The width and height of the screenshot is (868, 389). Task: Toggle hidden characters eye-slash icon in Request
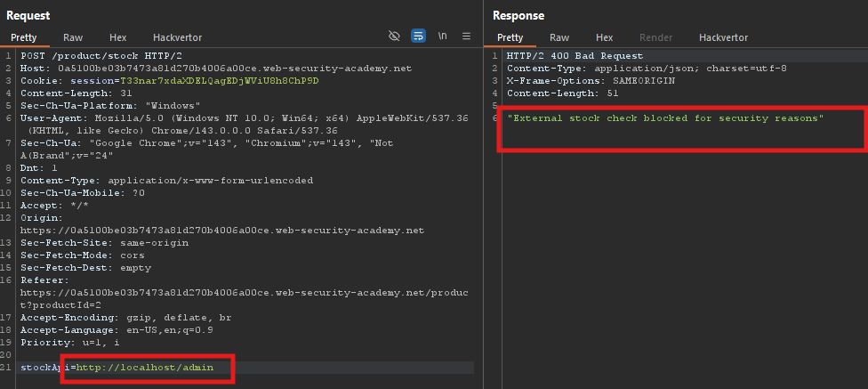(394, 36)
